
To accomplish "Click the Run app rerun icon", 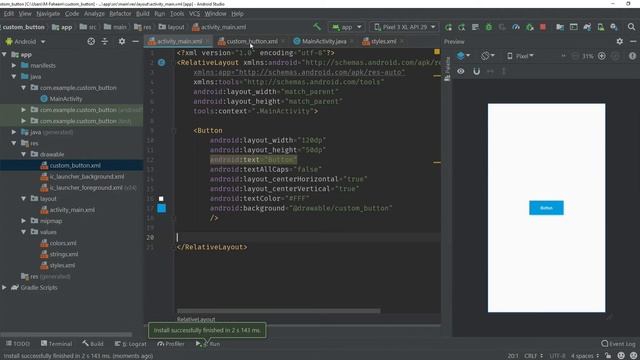I will pos(448,27).
